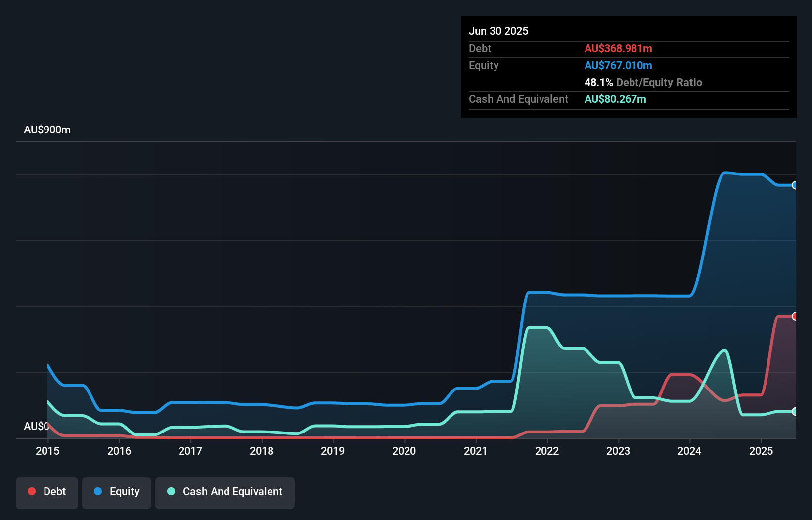This screenshot has height=520, width=812.
Task: Select the Cash endpoint marker on the chart
Action: [x=795, y=411]
